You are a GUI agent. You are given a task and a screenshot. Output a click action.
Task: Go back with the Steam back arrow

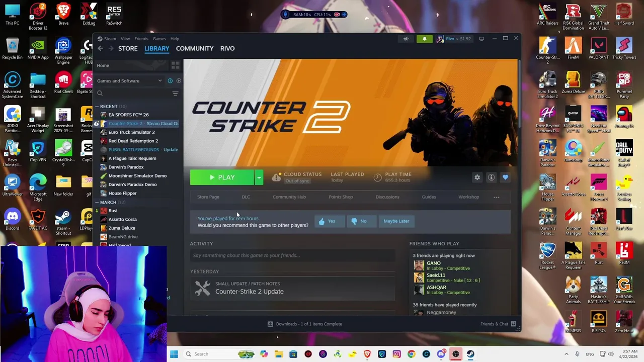pos(100,48)
